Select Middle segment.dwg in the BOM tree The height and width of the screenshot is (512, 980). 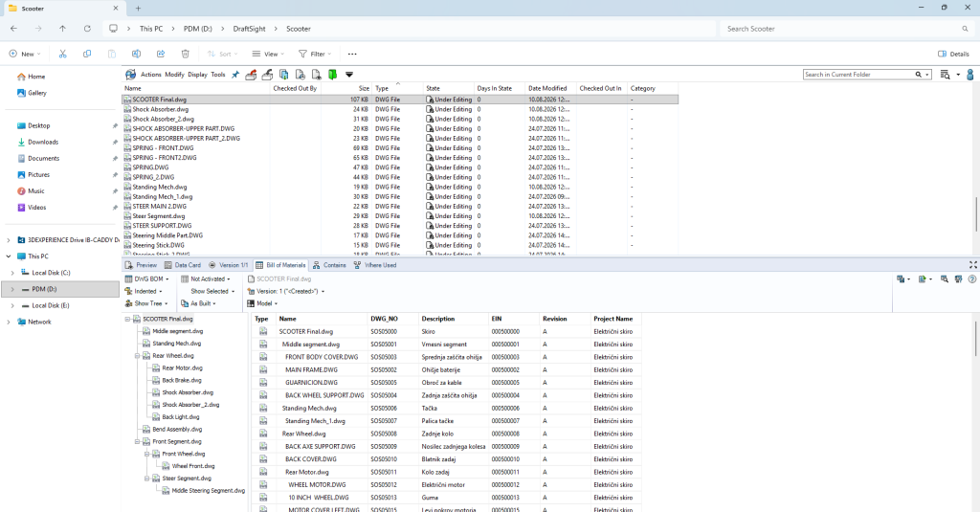click(x=177, y=331)
